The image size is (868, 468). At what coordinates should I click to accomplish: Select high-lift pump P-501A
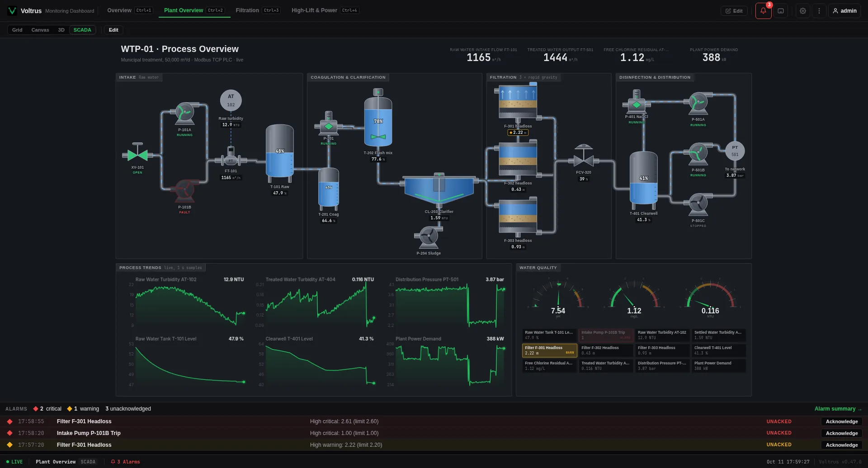click(698, 104)
